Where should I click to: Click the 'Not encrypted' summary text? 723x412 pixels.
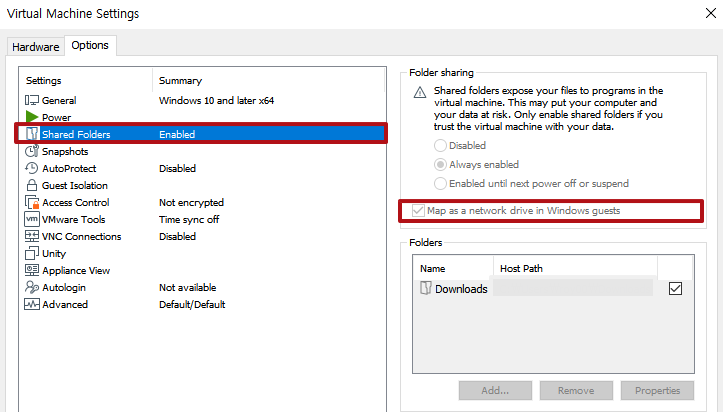(191, 202)
